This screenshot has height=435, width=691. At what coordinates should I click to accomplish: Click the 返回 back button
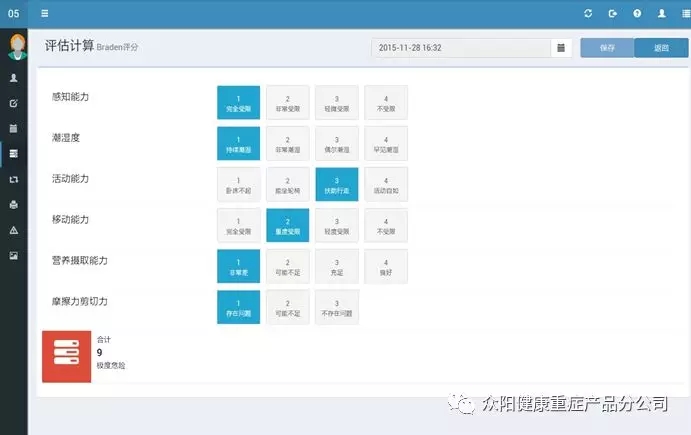point(660,47)
